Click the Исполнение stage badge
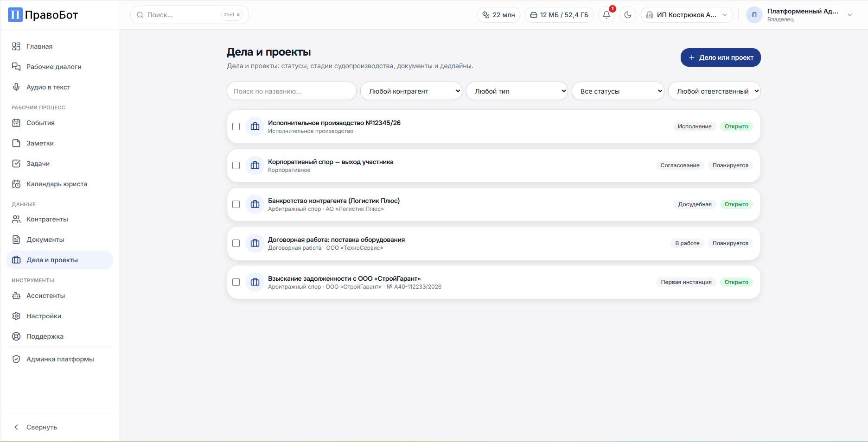This screenshot has height=442, width=868. [695, 126]
